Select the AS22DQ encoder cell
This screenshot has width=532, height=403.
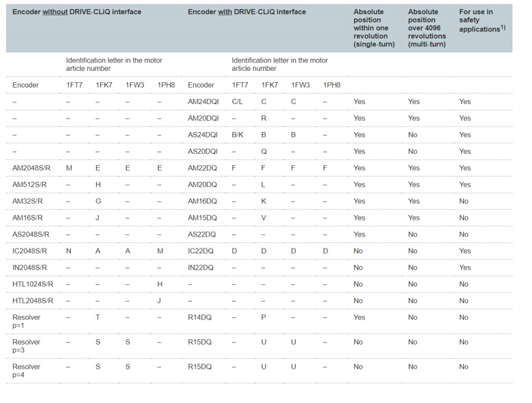click(x=202, y=234)
